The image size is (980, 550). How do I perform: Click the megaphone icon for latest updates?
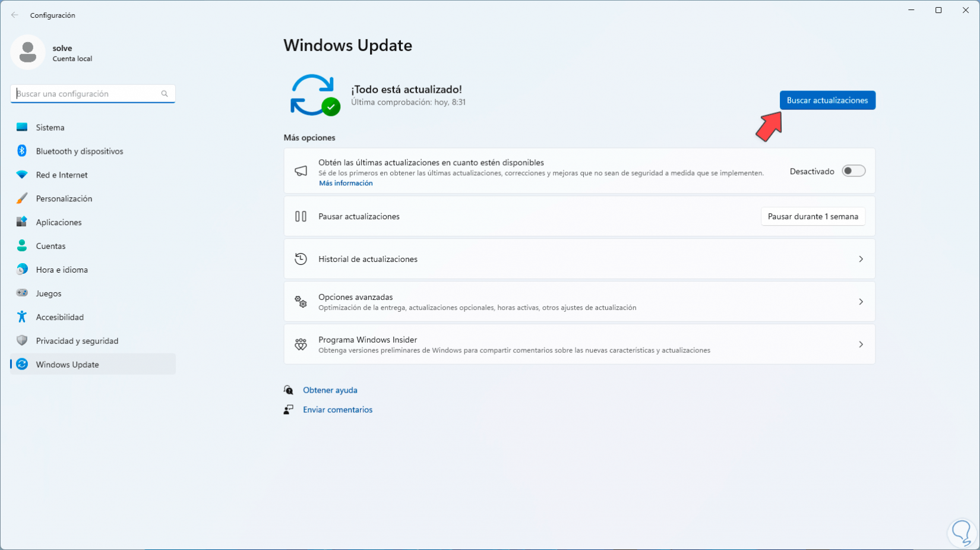pos(301,171)
